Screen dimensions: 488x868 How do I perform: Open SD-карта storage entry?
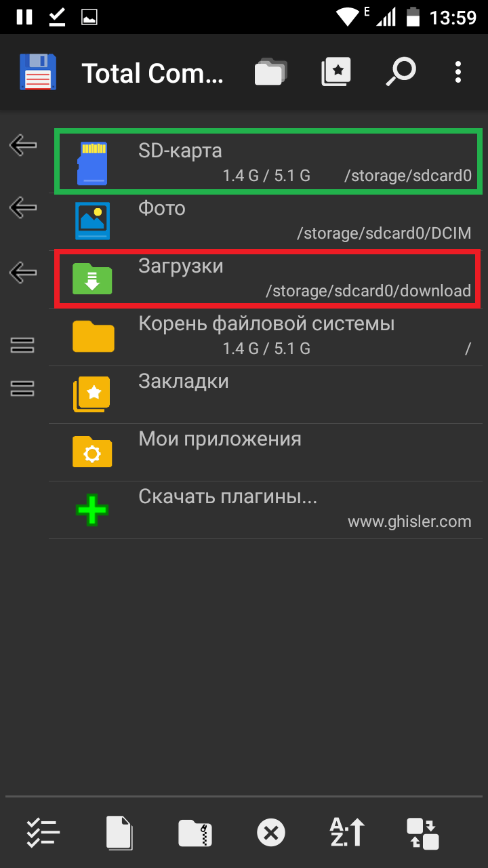click(x=268, y=161)
